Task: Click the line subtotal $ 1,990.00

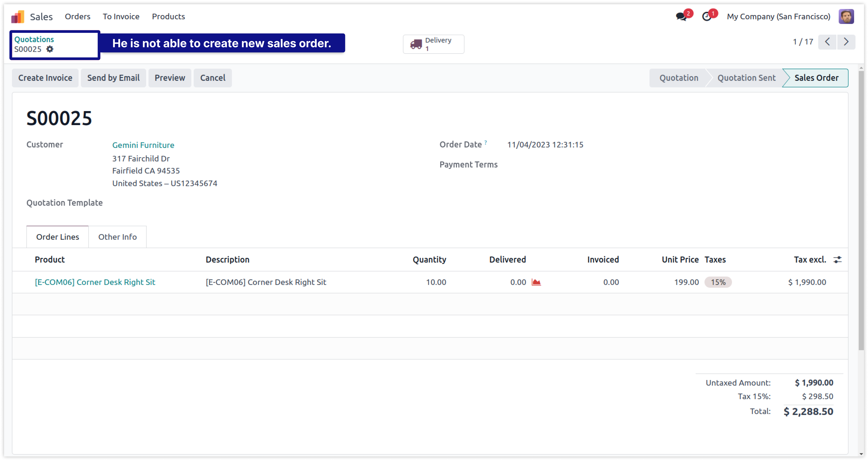Action: tap(807, 282)
